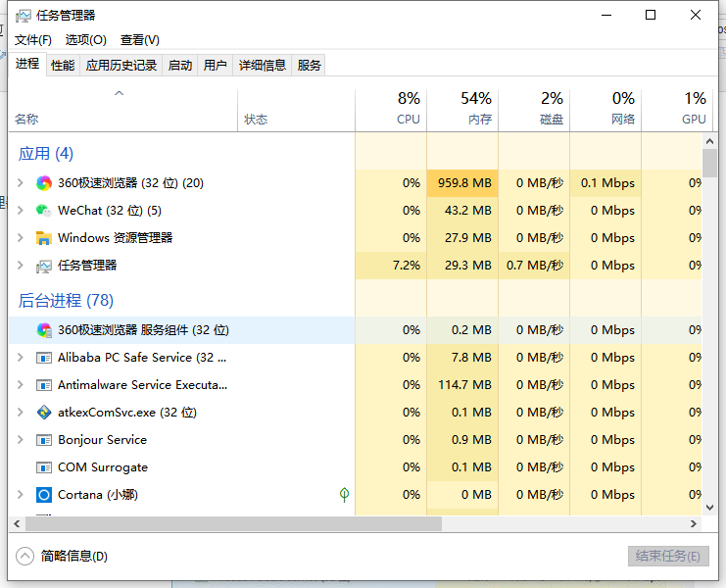
Task: Click the 简略信息 circular arrow icon
Action: point(25,556)
